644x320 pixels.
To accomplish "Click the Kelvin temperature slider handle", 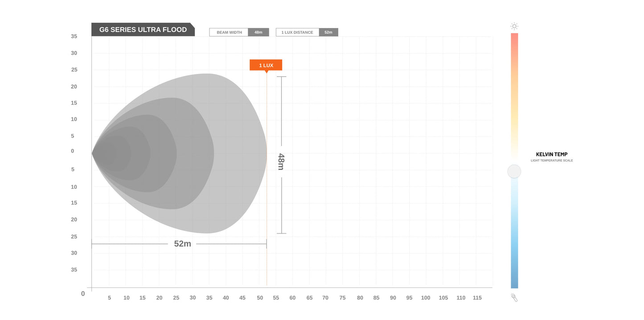I will (x=514, y=171).
